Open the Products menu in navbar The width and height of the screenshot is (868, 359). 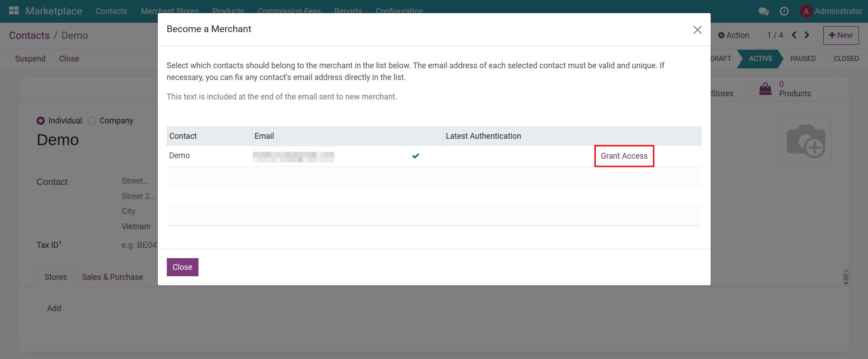pos(228,11)
